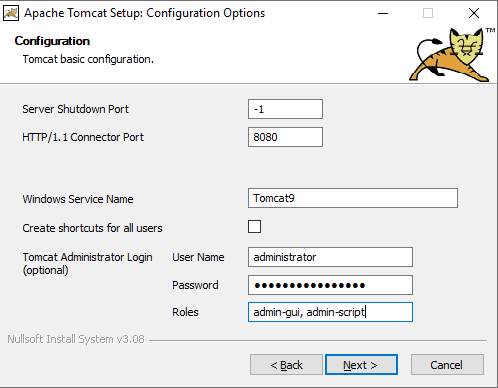This screenshot has height=388, width=498.
Task: Click the Password input field
Action: point(330,285)
